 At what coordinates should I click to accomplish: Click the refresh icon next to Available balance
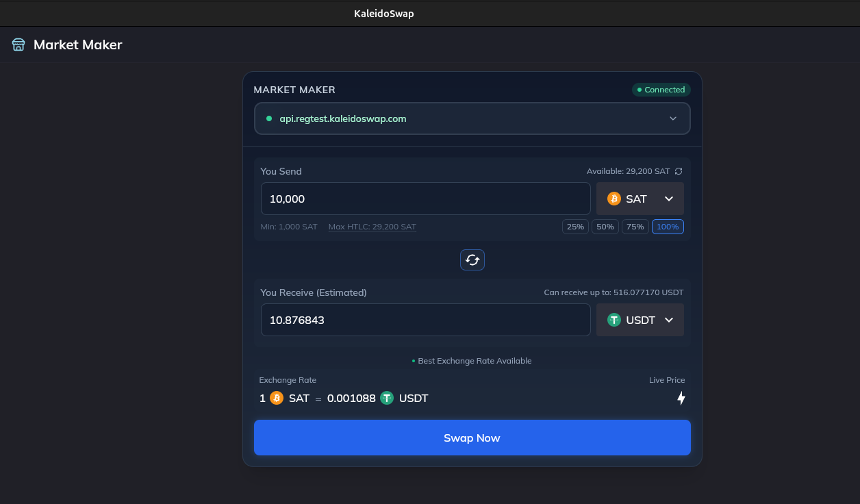coord(678,171)
